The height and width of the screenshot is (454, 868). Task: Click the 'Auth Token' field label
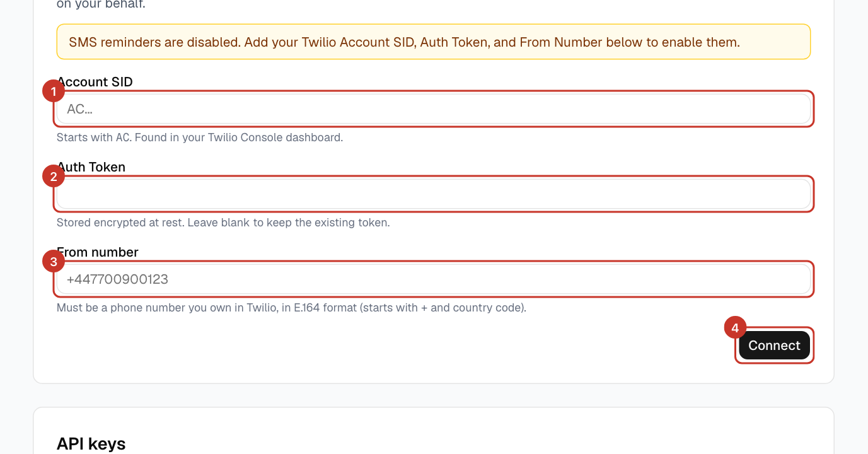click(91, 167)
